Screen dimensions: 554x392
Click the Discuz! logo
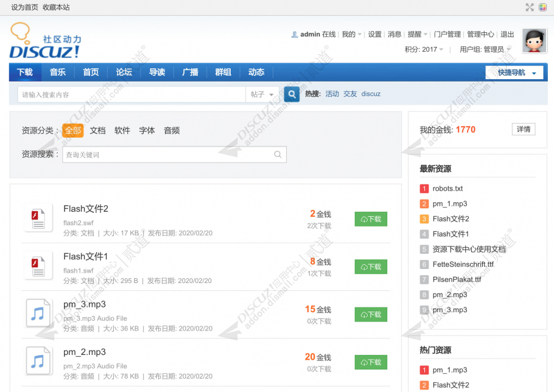coord(45,41)
